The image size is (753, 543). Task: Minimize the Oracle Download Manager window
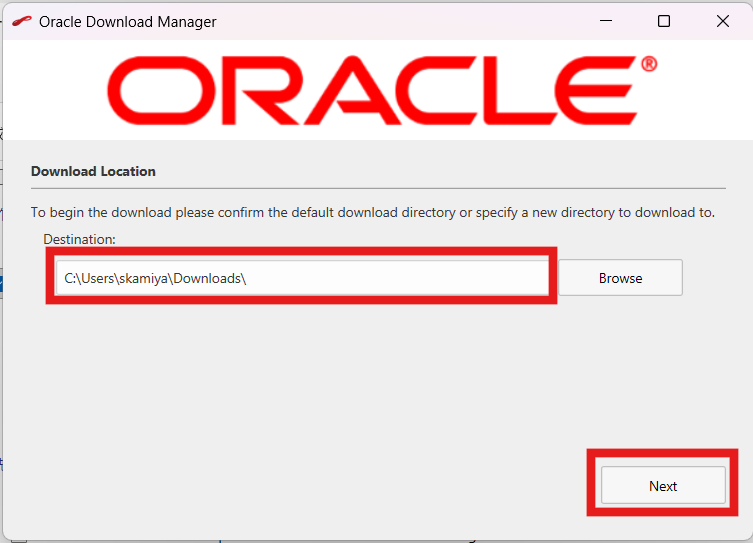tap(606, 21)
